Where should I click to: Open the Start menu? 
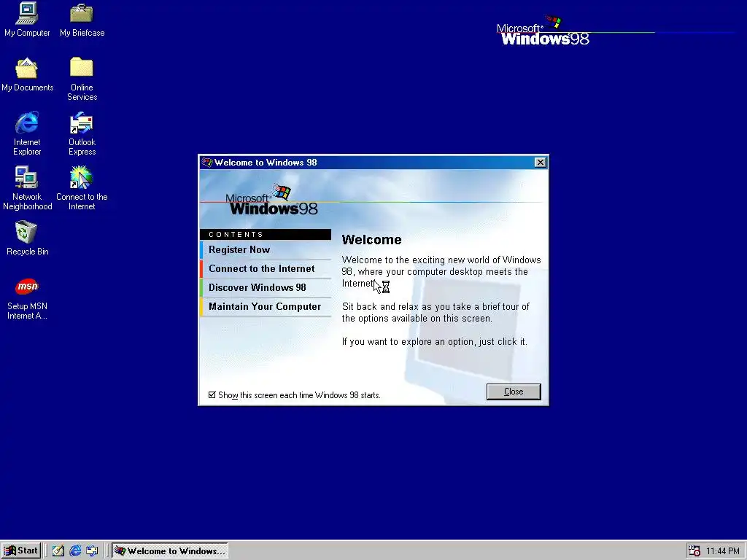tap(21, 551)
